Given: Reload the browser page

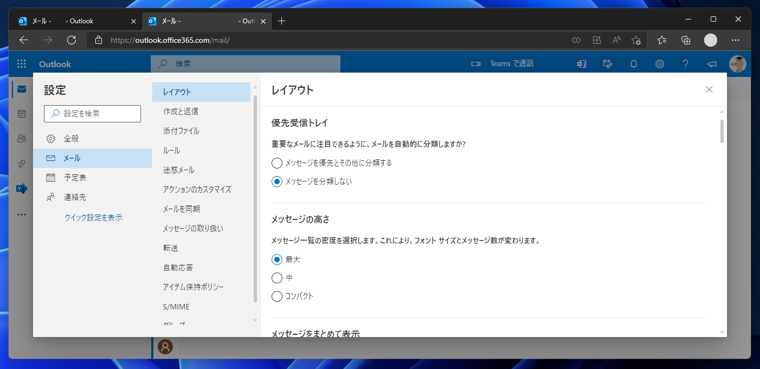Looking at the screenshot, I should click(x=71, y=40).
